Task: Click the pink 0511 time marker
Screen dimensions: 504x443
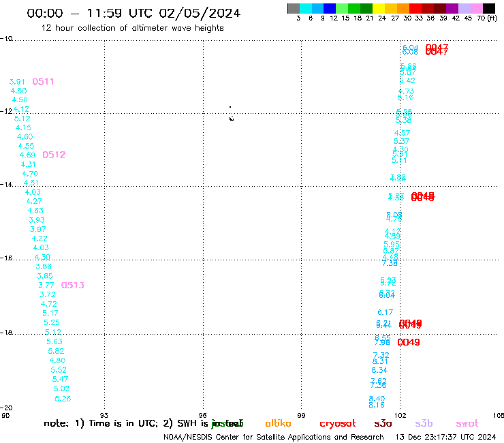Action: [x=43, y=82]
